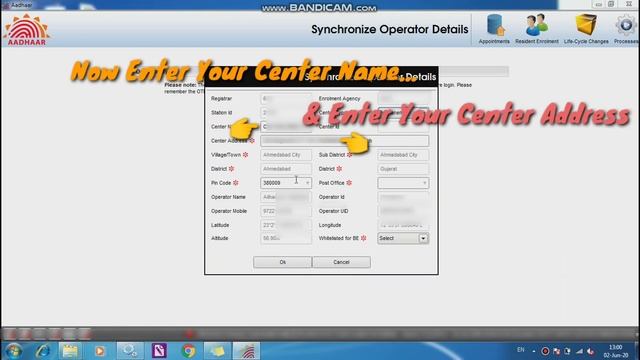Viewport: 640px width, 360px height.
Task: Open the Resident Enrolment icon
Action: pos(536,29)
